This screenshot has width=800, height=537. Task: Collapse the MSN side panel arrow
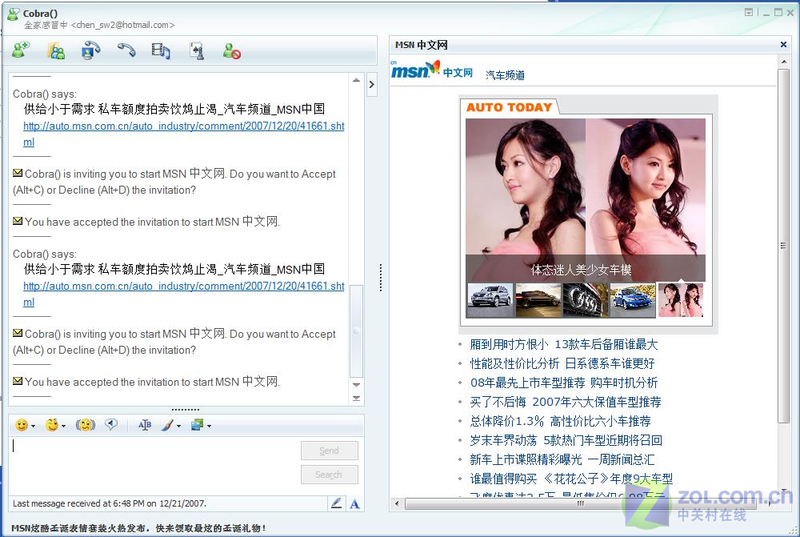371,85
